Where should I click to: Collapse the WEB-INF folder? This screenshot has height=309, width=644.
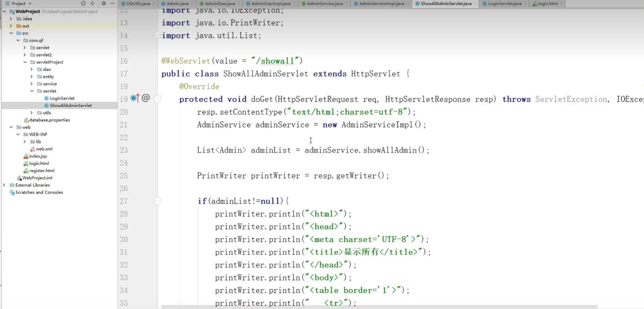point(18,134)
